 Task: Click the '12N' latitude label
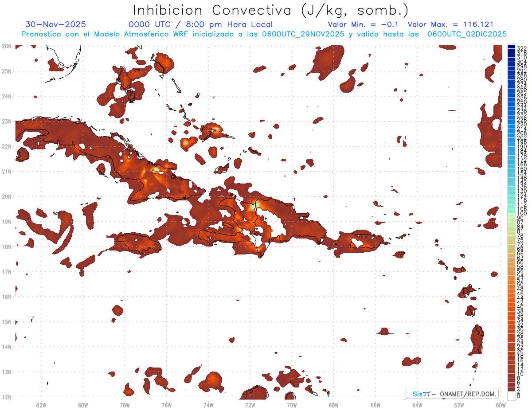6,396
